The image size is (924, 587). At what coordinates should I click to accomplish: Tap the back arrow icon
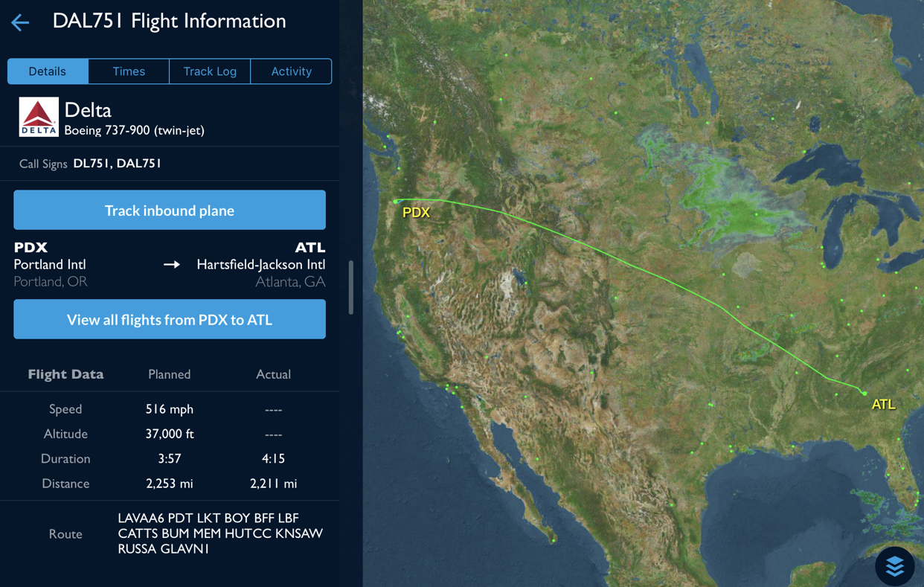tap(20, 22)
